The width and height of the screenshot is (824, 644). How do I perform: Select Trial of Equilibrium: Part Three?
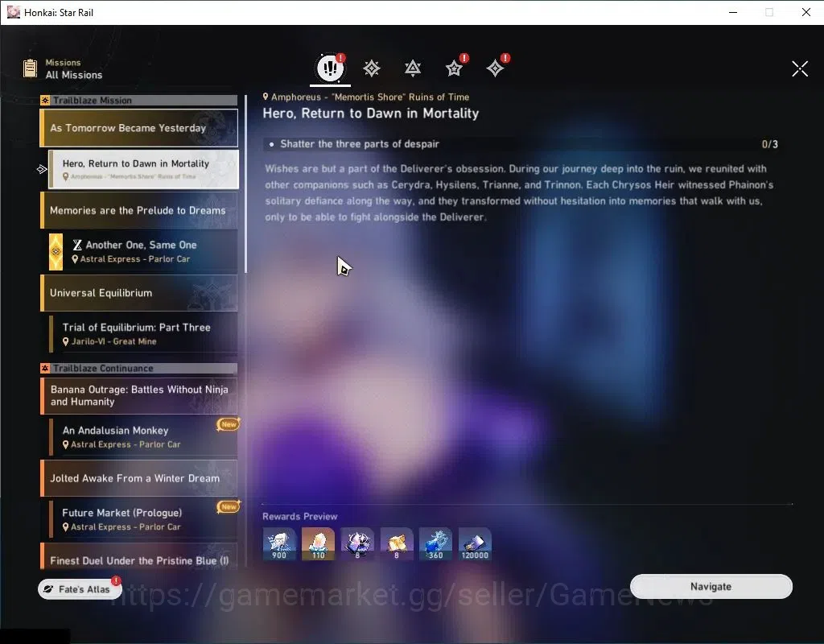(143, 334)
